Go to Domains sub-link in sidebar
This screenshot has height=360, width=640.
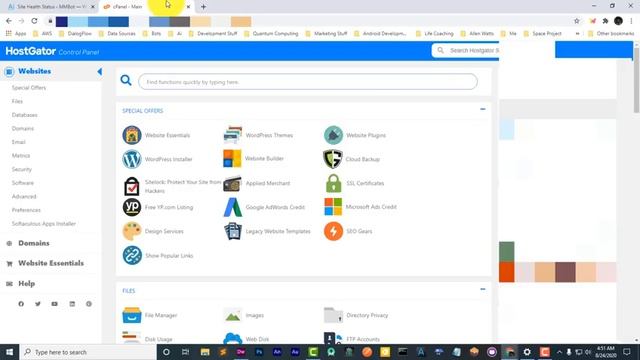click(x=23, y=129)
